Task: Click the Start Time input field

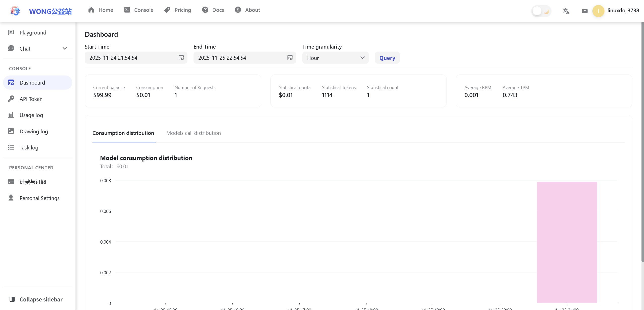Action: pos(131,58)
